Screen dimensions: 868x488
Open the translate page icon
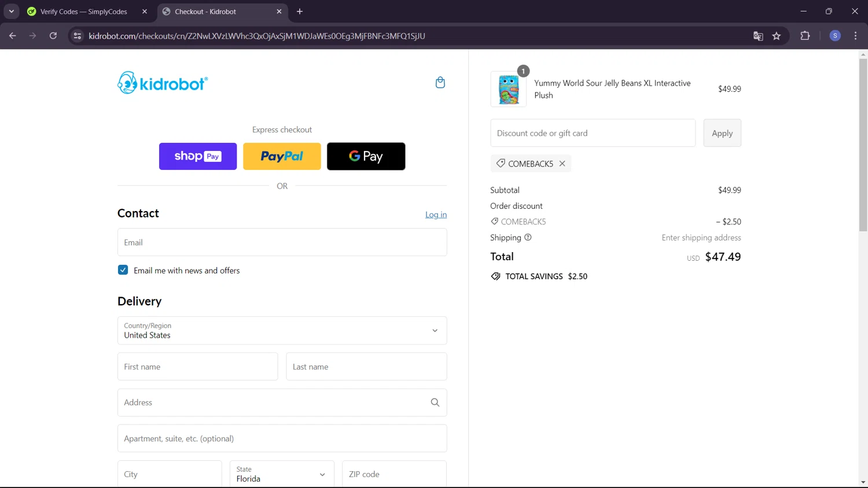(x=758, y=36)
